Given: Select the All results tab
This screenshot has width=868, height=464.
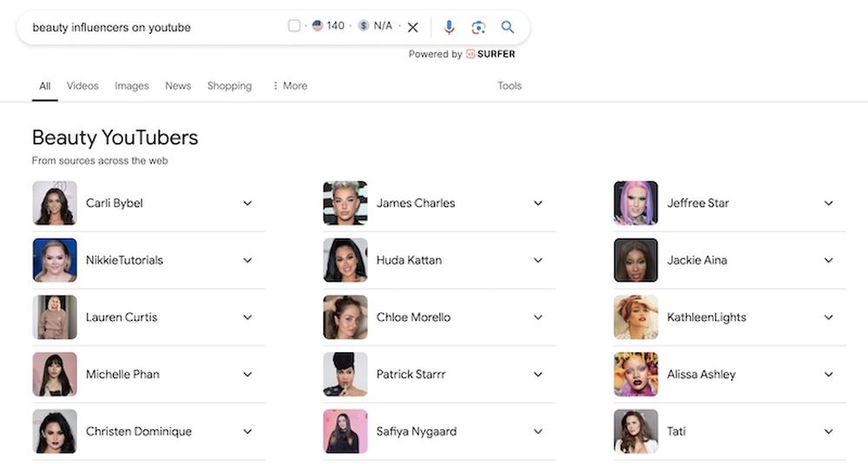Looking at the screenshot, I should (45, 86).
